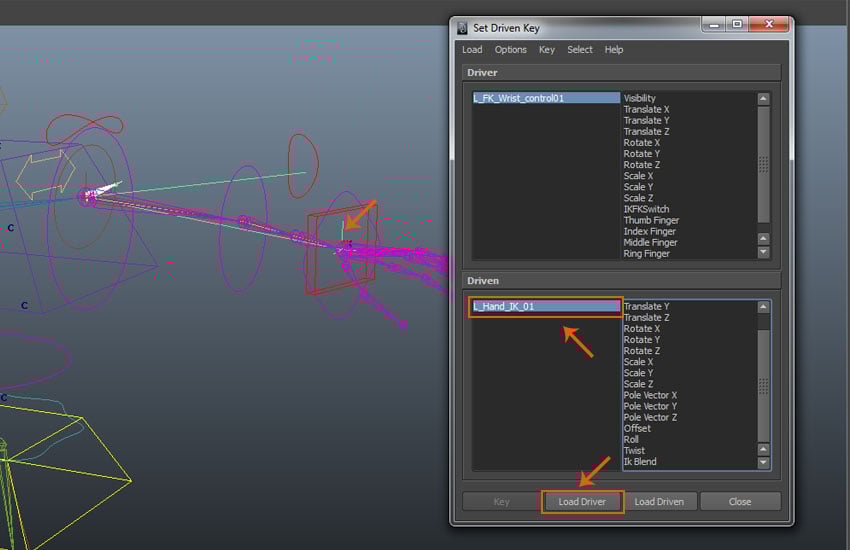
Task: Open the Select menu
Action: click(x=580, y=50)
